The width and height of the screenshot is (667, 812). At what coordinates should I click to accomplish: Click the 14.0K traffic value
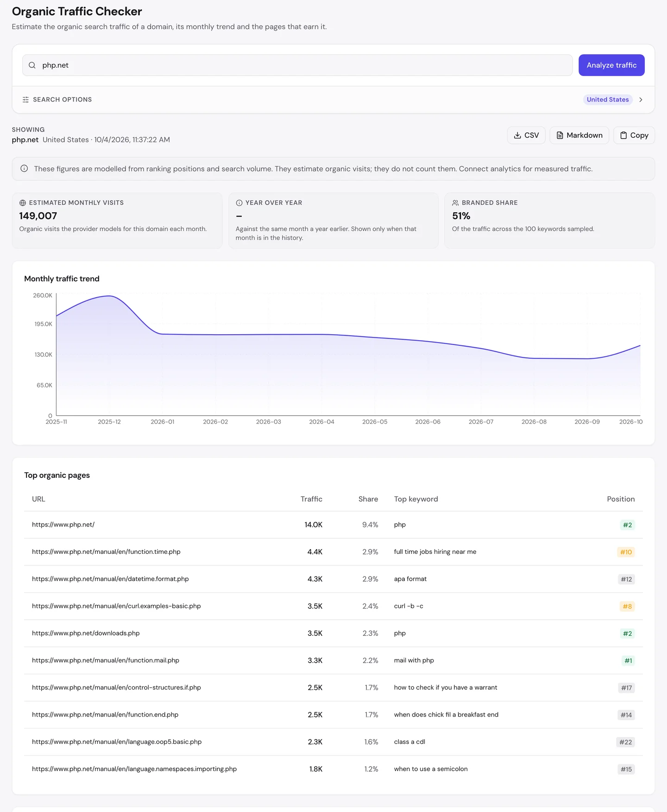[314, 525]
